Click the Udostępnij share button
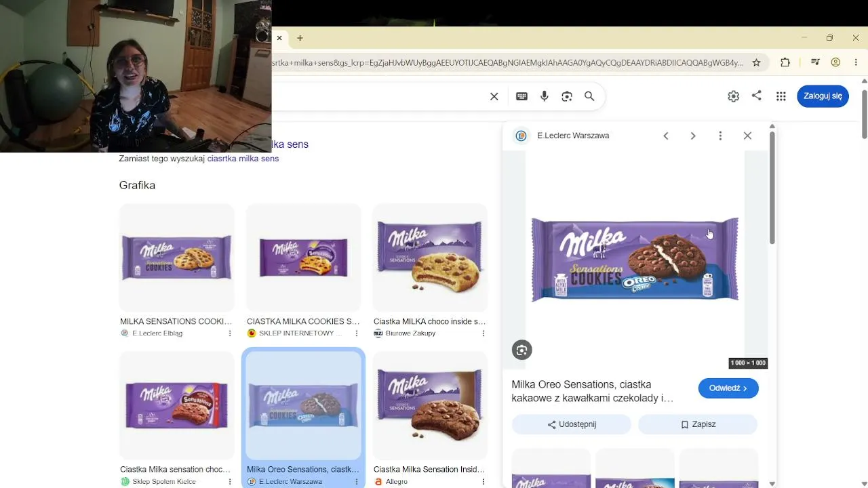Image resolution: width=868 pixels, height=488 pixels. point(571,424)
